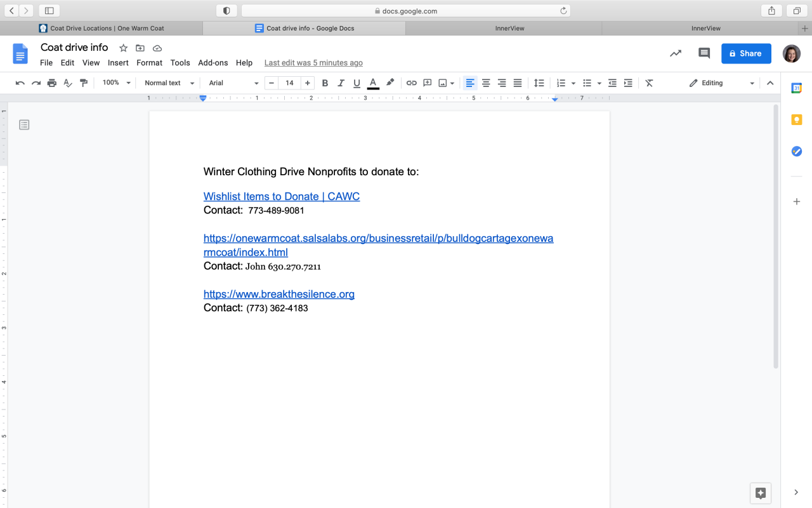Viewport: 812px width, 508px height.
Task: Show the document outline
Action: (x=24, y=124)
